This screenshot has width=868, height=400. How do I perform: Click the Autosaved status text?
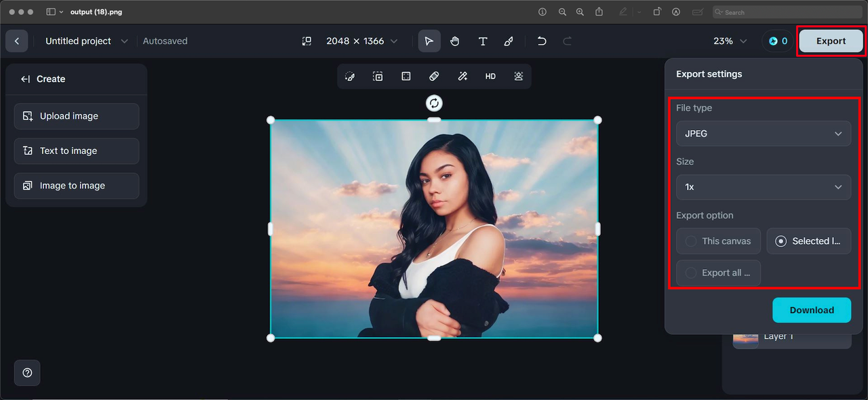(x=165, y=41)
